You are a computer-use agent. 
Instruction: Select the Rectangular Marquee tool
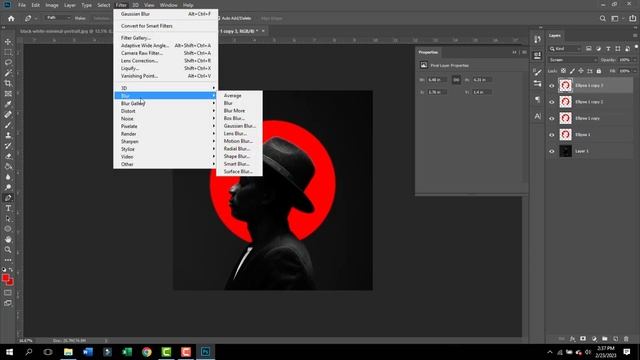8,52
